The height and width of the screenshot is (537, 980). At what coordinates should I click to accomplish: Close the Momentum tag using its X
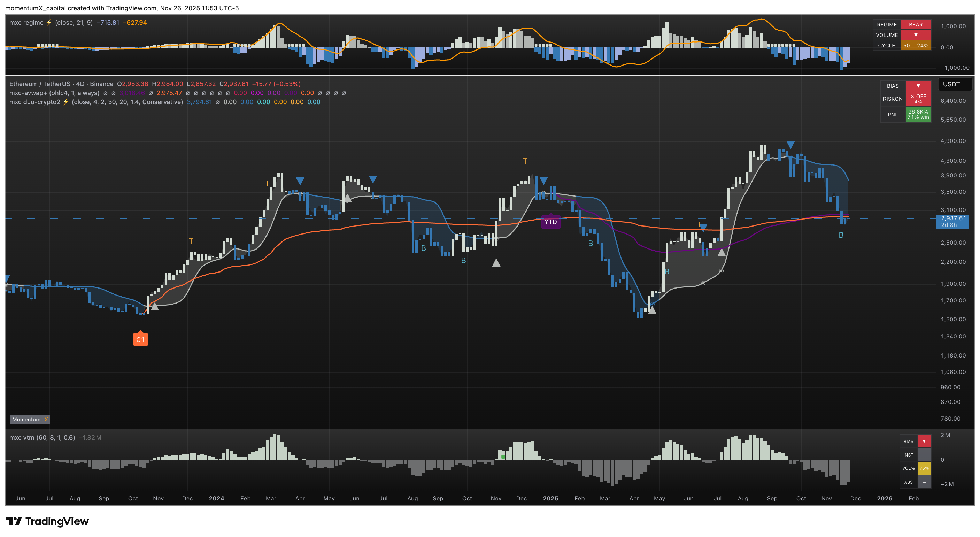46,420
